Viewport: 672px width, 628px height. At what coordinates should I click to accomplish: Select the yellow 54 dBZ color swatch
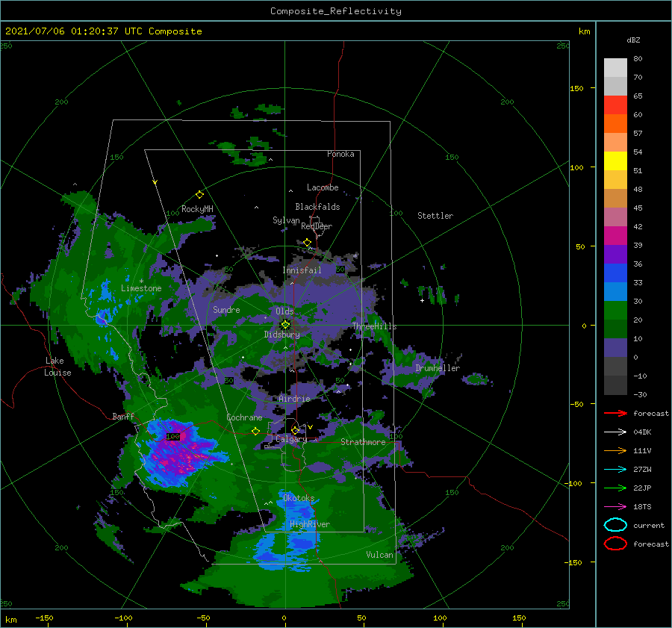pos(615,161)
